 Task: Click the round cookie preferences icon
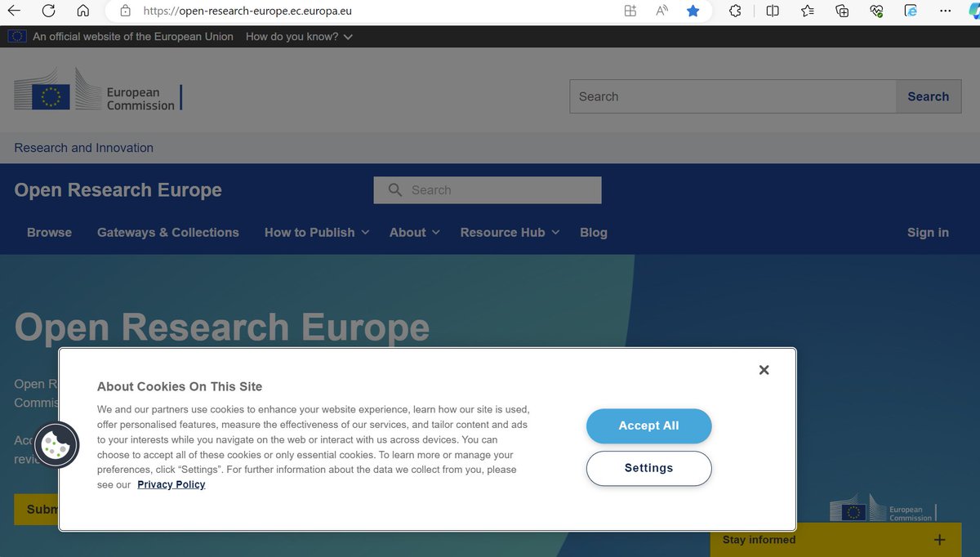pyautogui.click(x=56, y=445)
